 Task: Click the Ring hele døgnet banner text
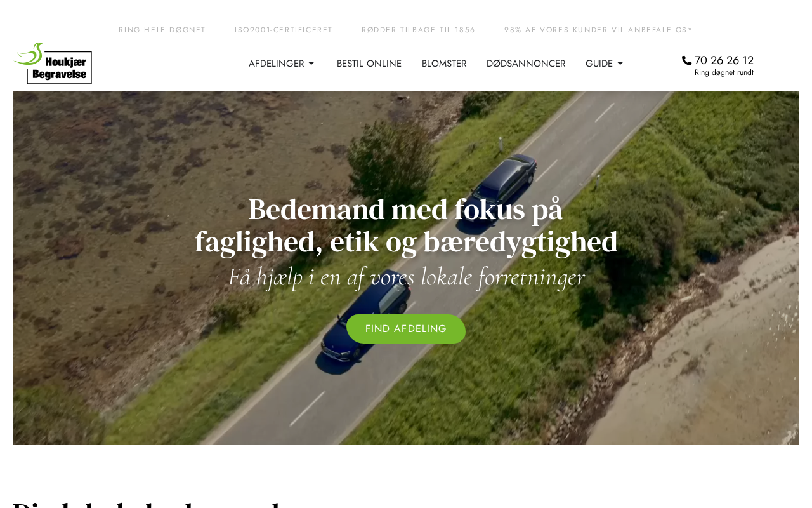162,30
